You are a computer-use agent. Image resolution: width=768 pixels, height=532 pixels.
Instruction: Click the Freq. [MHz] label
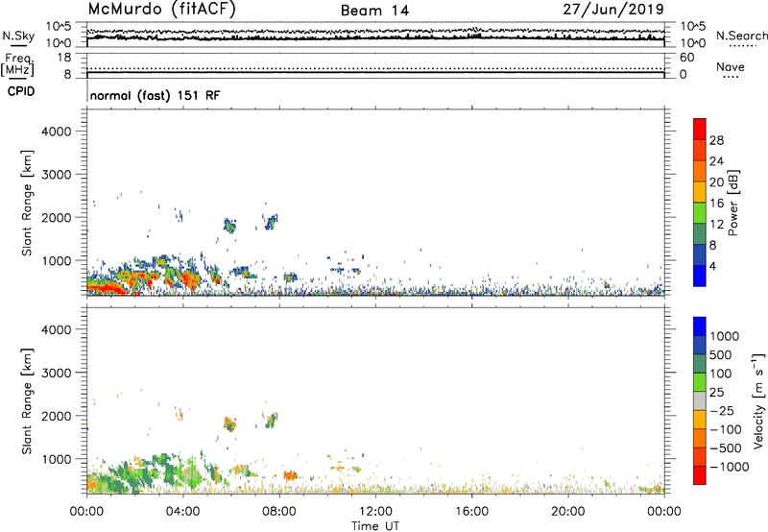tap(18, 64)
